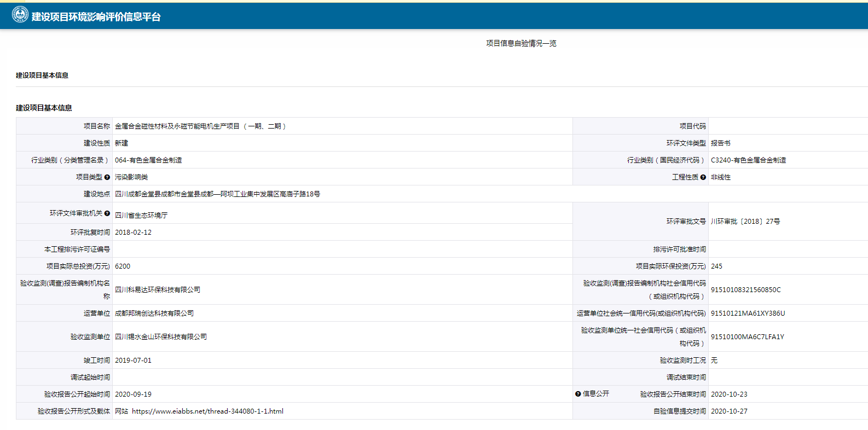Click credit code 91510100MA6C7LFA1Y
The width and height of the screenshot is (868, 430).
point(748,337)
